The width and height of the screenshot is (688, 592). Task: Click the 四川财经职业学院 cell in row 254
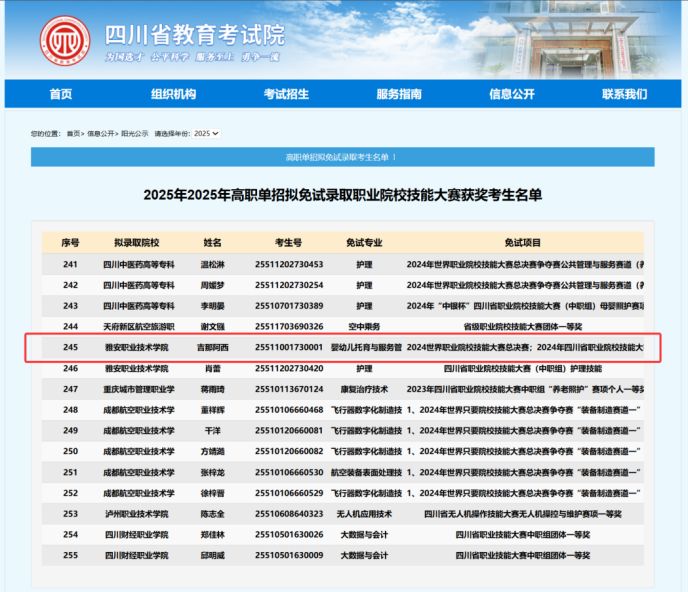(136, 535)
